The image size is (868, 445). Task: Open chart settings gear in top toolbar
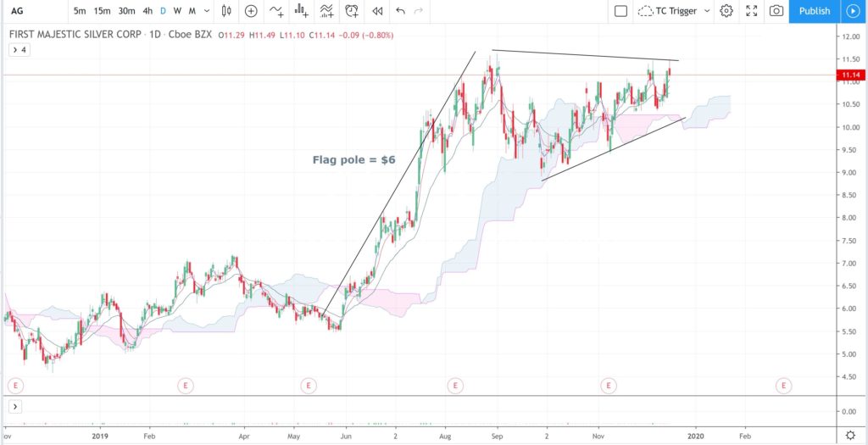point(726,10)
